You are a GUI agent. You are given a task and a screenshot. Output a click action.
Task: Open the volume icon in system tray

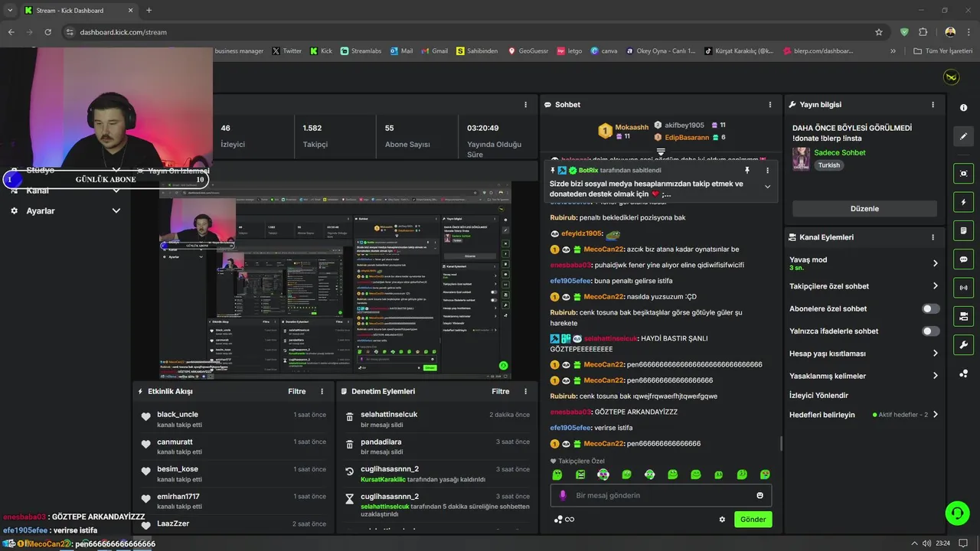(928, 543)
